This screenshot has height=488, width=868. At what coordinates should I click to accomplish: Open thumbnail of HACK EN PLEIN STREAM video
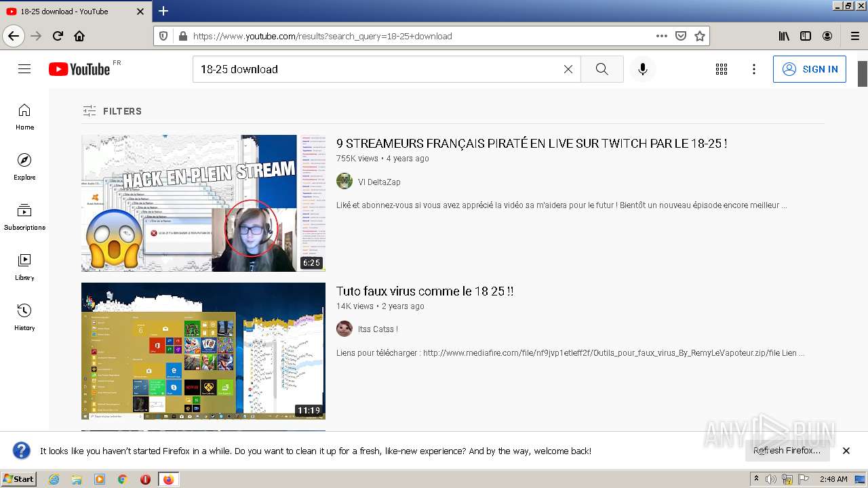coord(203,203)
